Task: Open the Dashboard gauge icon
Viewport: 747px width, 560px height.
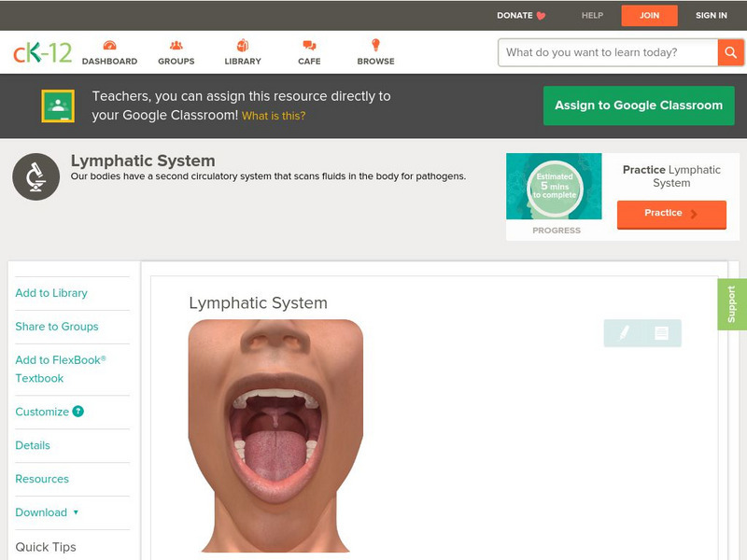Action: (109, 45)
